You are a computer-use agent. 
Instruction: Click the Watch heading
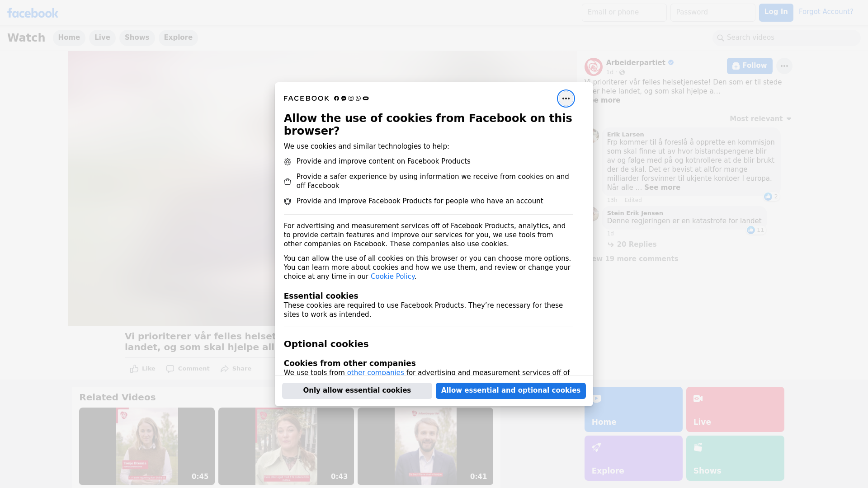click(x=26, y=38)
